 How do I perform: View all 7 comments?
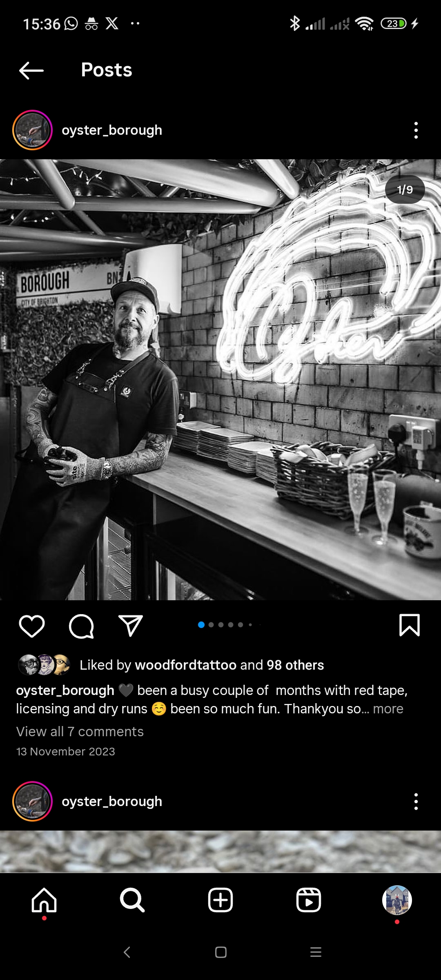point(80,731)
